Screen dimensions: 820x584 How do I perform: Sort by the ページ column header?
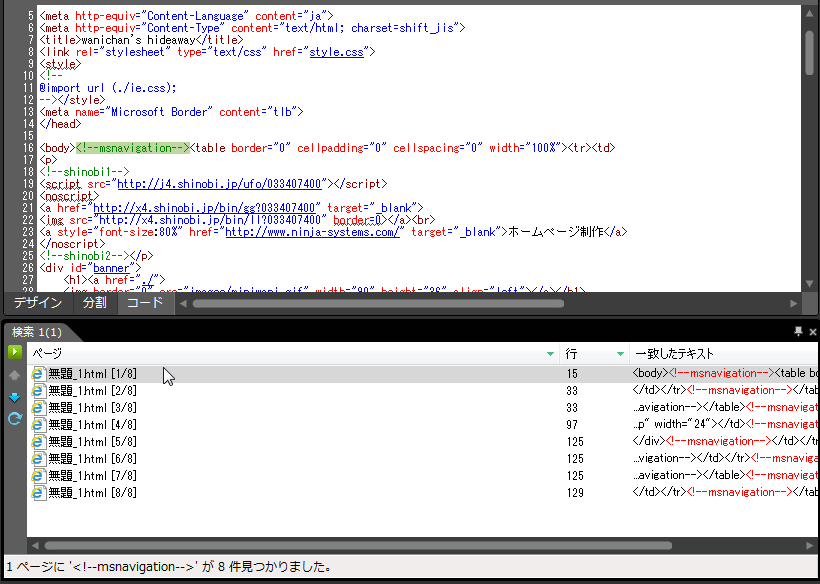tap(48, 354)
